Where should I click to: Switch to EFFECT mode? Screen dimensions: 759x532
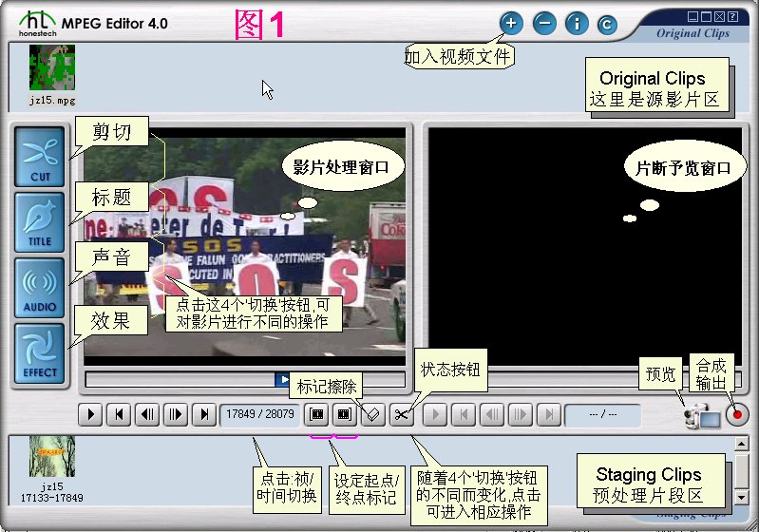point(40,353)
